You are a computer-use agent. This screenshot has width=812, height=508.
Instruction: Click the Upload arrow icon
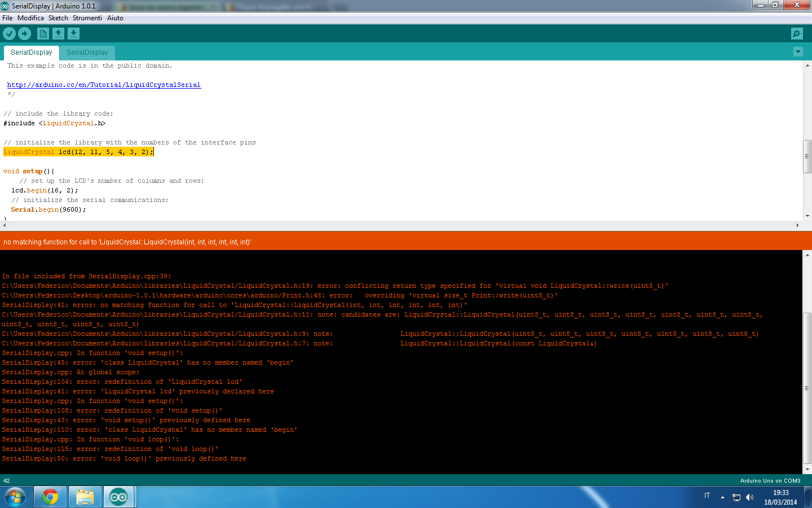tap(25, 34)
